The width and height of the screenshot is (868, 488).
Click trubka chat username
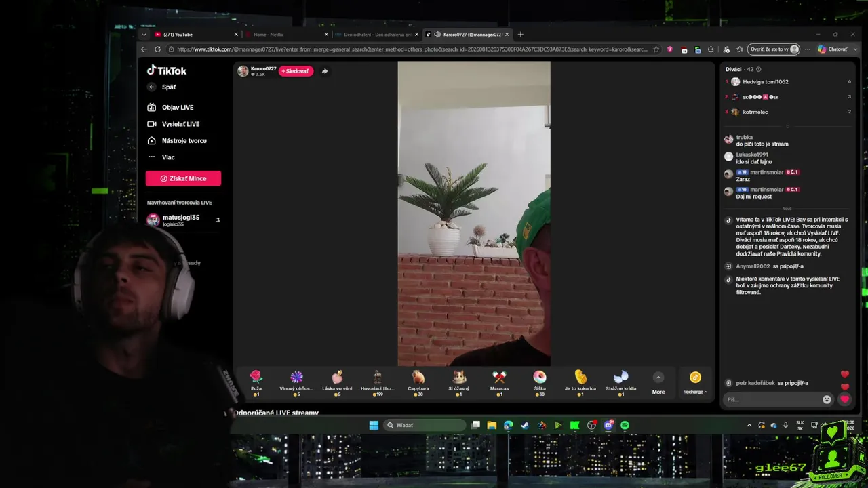744,137
